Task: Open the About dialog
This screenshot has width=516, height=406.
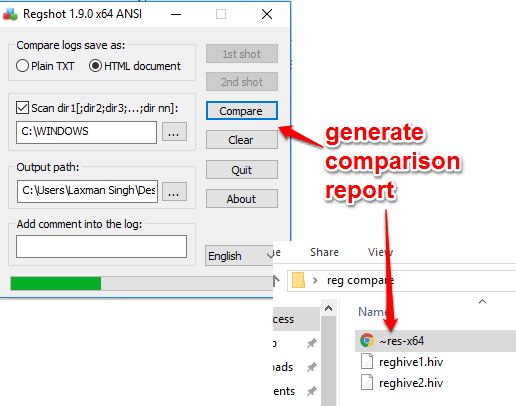Action: coord(242,199)
